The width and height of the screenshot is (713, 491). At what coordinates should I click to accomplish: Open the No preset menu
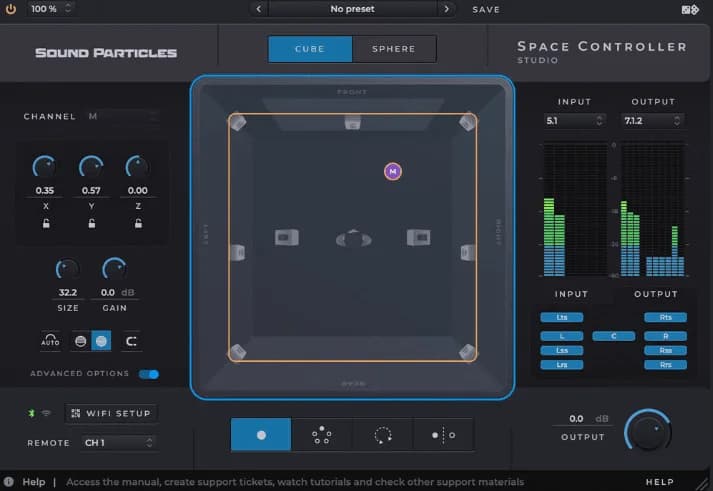[x=352, y=9]
